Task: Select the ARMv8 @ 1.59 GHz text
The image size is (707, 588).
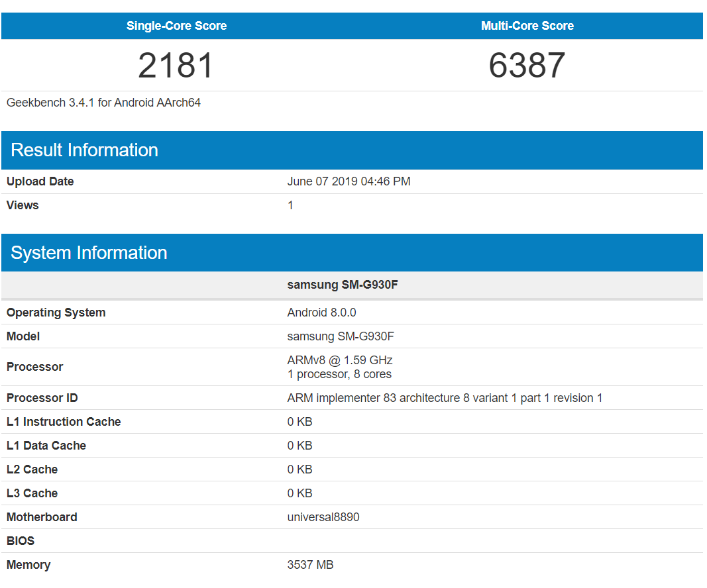Action: [339, 360]
